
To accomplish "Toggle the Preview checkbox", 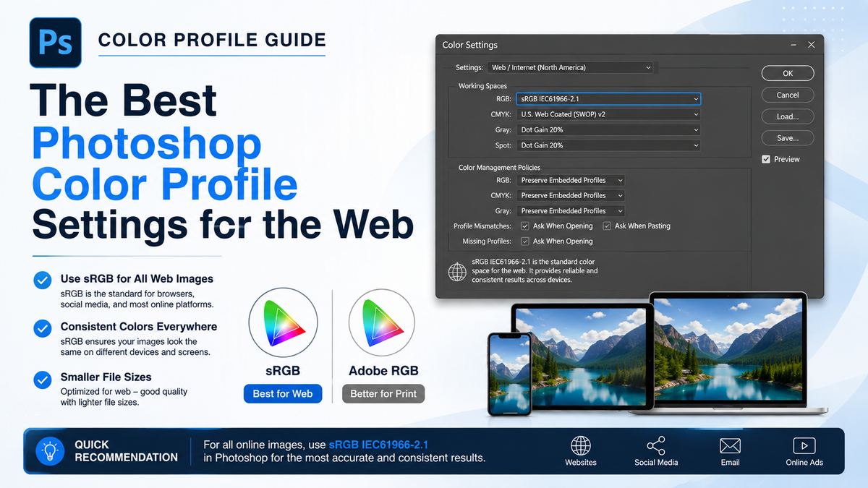I will point(766,159).
